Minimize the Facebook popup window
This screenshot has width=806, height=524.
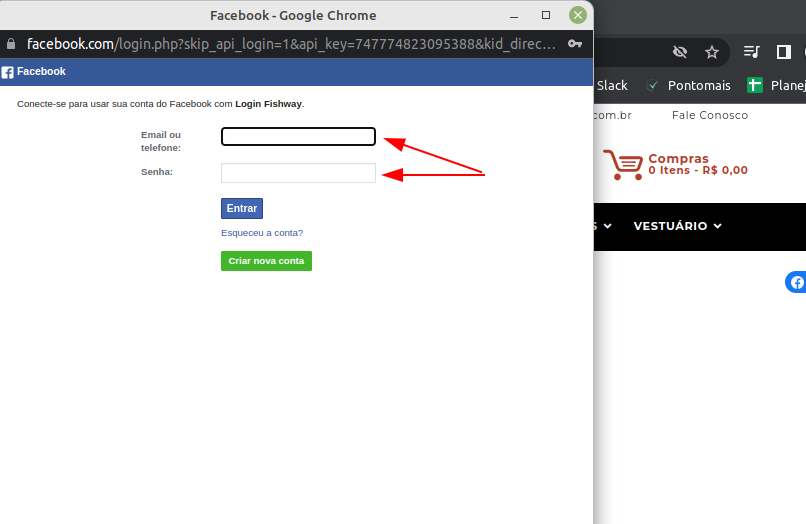(x=514, y=15)
